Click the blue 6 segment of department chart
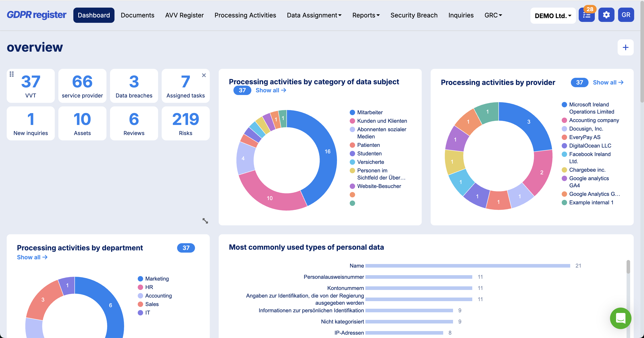The width and height of the screenshot is (644, 338). coord(110,305)
